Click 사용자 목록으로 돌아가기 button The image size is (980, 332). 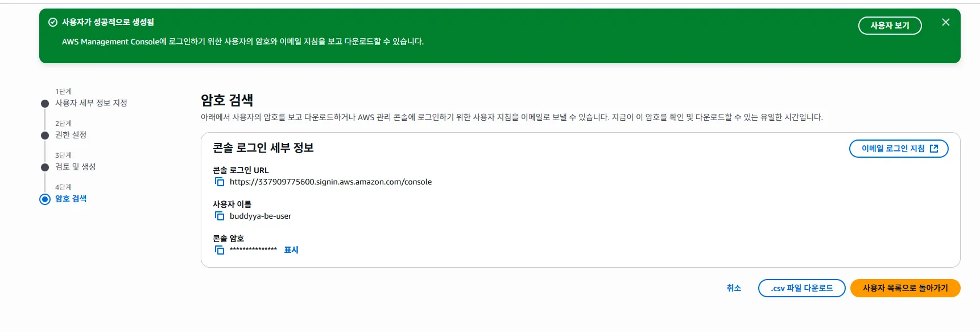tap(905, 288)
